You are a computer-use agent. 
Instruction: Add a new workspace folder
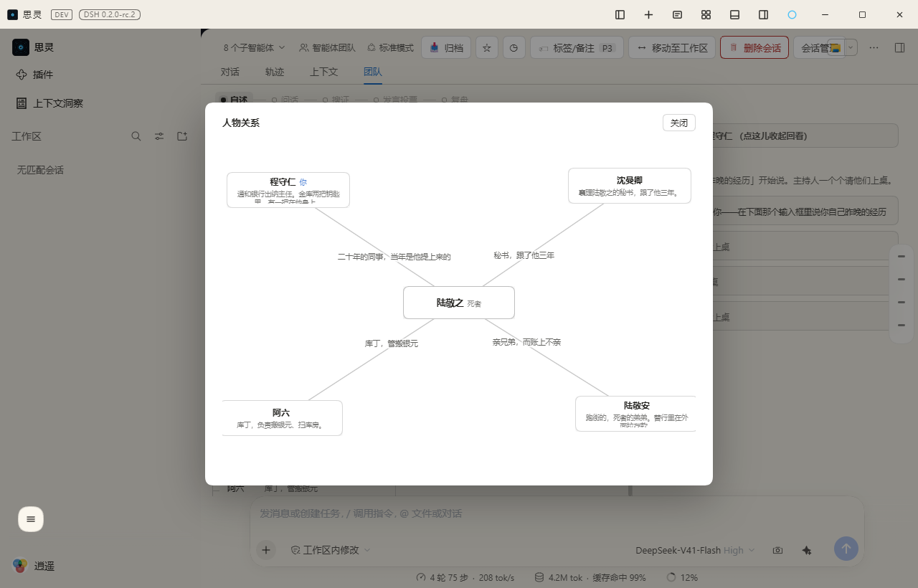(182, 136)
